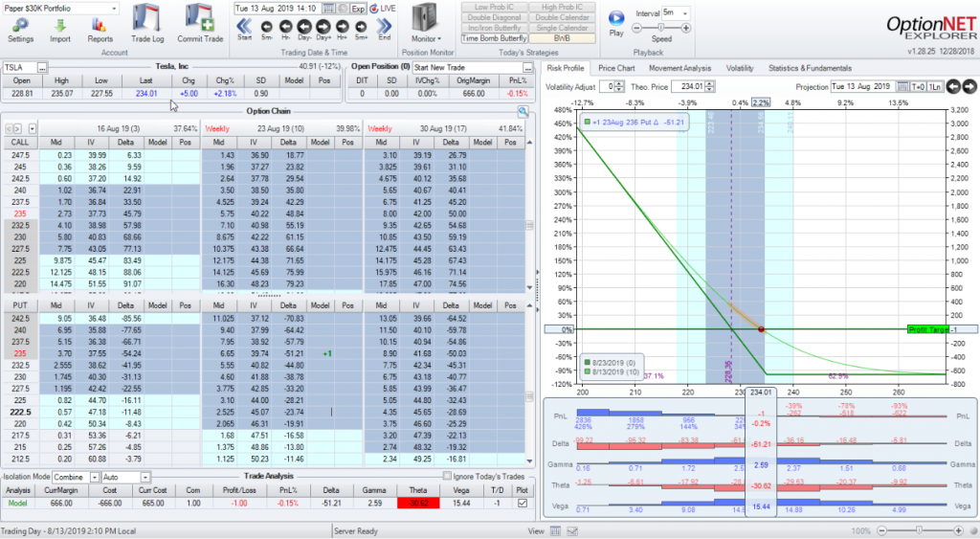The image size is (980, 539).
Task: Go back one day with Day-
Action: pyautogui.click(x=304, y=29)
